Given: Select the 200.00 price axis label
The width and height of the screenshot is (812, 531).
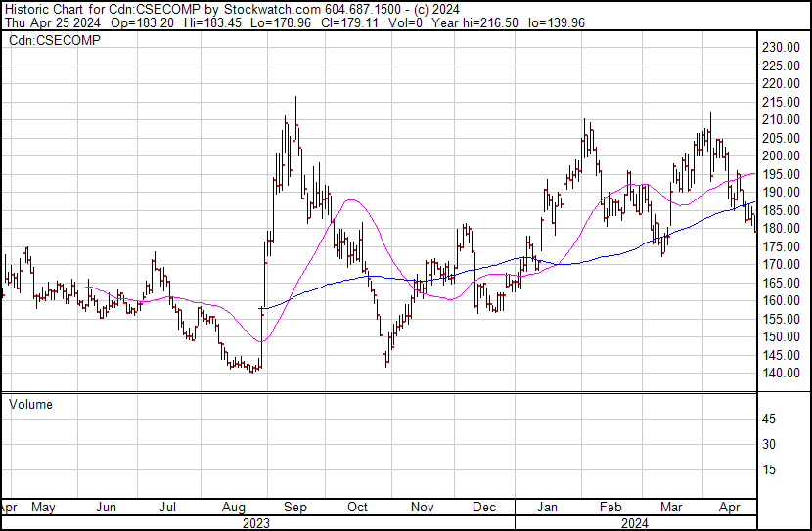Looking at the screenshot, I should point(782,155).
